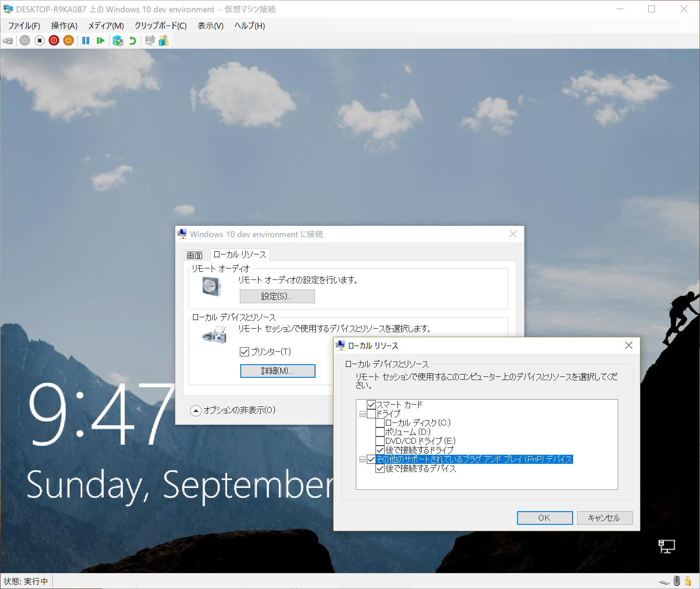Save the virtual machine state
Image resolution: width=700 pixels, height=589 pixels.
[x=68, y=41]
